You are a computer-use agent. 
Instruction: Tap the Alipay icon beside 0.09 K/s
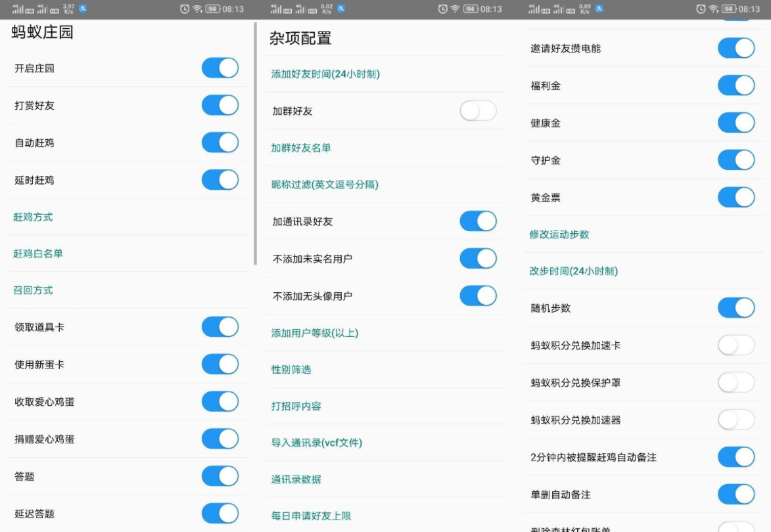click(599, 9)
